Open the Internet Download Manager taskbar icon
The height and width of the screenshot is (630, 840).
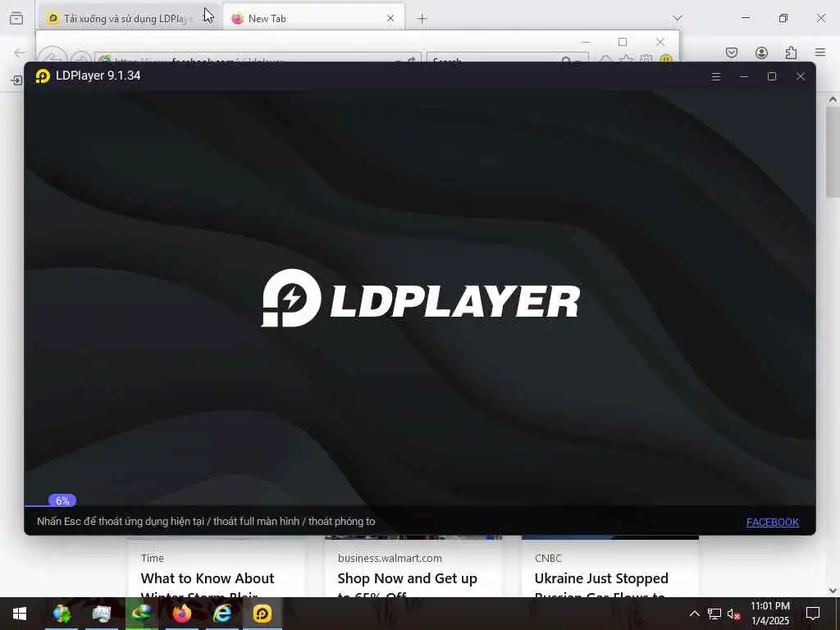point(141,614)
